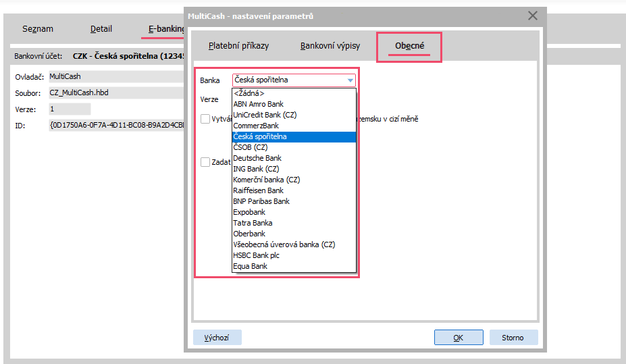Open the Bankovní výpisy tab

(330, 46)
